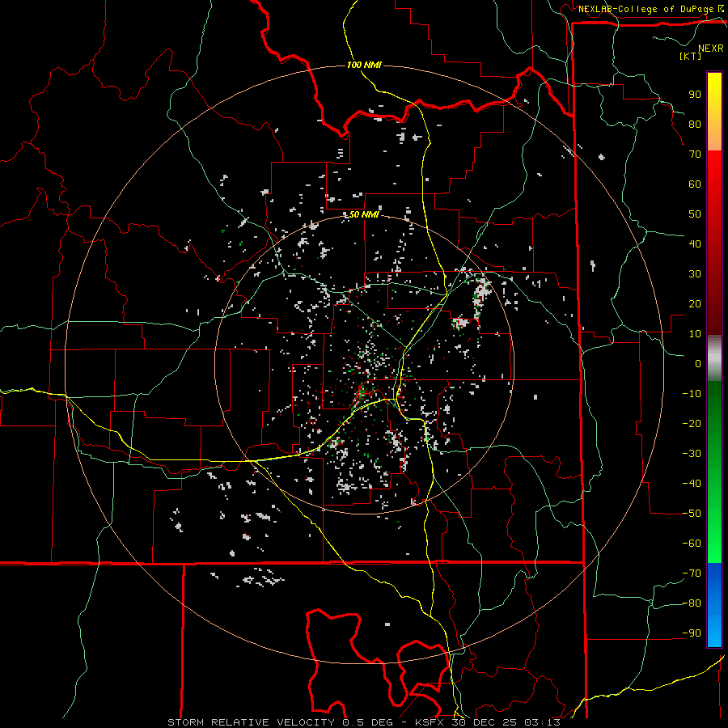This screenshot has width=728, height=728.
Task: Click the 10 value on velocity scale
Action: 695,334
